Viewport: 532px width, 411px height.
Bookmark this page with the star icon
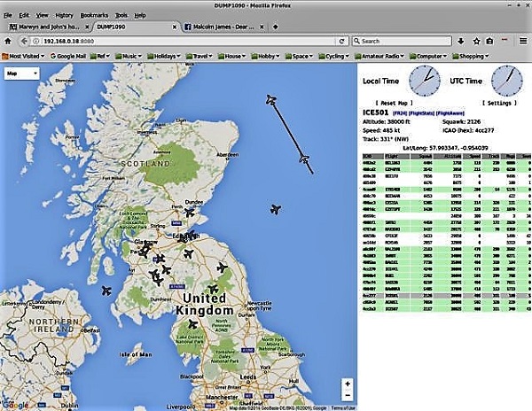click(477, 41)
